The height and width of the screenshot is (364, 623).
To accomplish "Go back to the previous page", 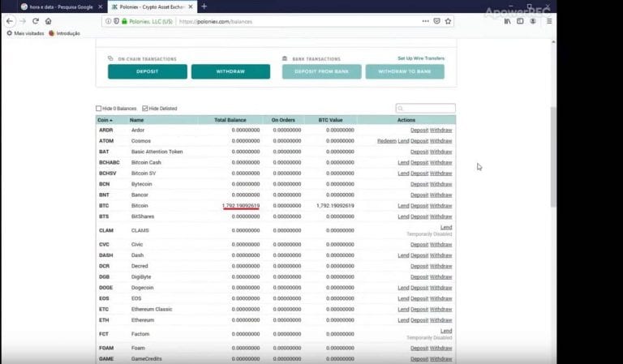I will click(x=10, y=21).
